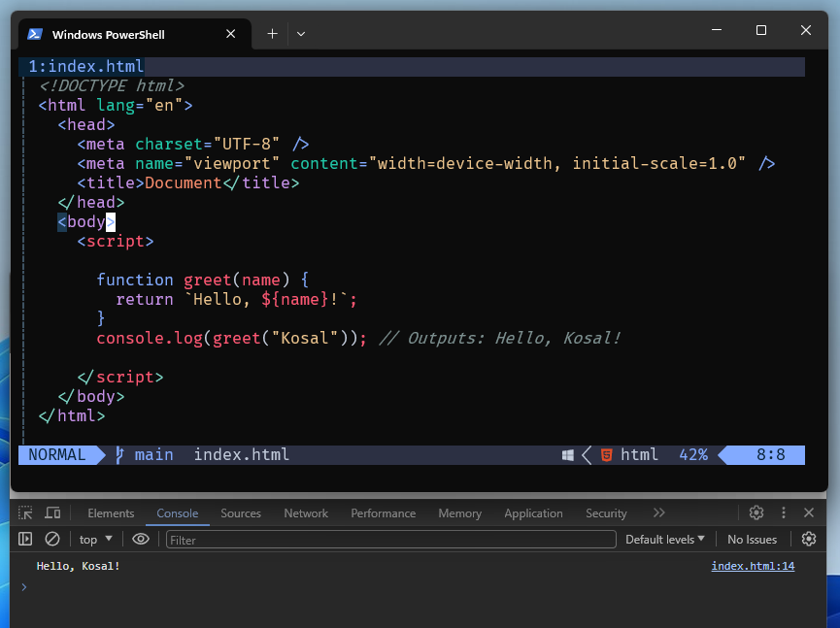Open the DevTools three-dot customize menu
The height and width of the screenshot is (628, 840).
tap(784, 512)
